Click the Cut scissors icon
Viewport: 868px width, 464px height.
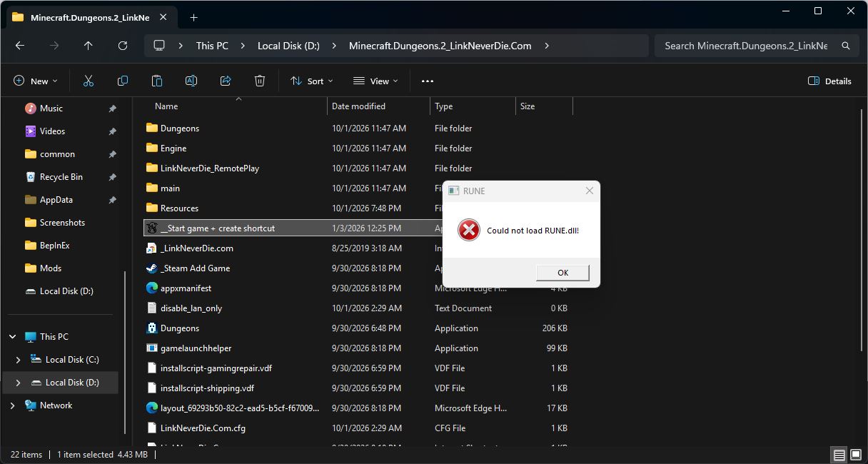[89, 81]
